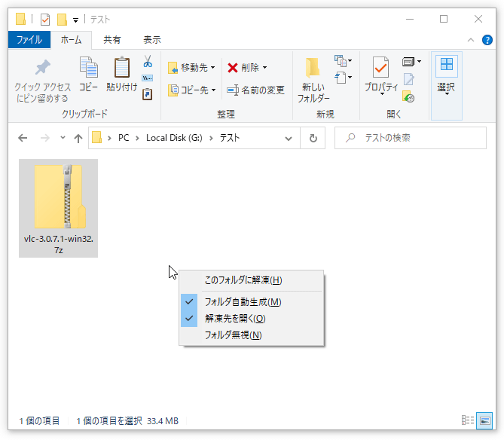
Task: Toggle 解凍先を開く(O) option
Action: [251, 319]
